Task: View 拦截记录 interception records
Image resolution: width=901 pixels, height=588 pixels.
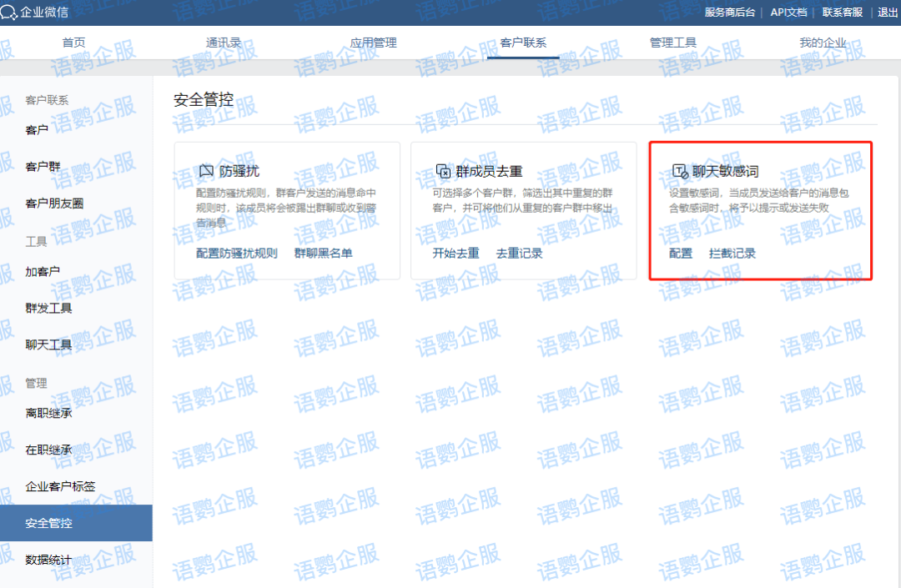Action: [x=732, y=253]
